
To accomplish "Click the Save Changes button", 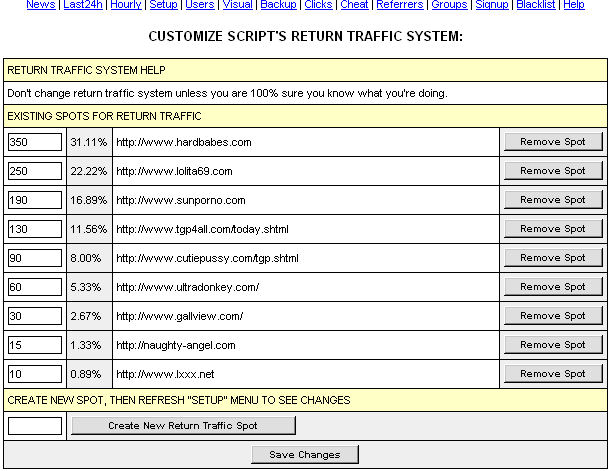I will [x=305, y=455].
